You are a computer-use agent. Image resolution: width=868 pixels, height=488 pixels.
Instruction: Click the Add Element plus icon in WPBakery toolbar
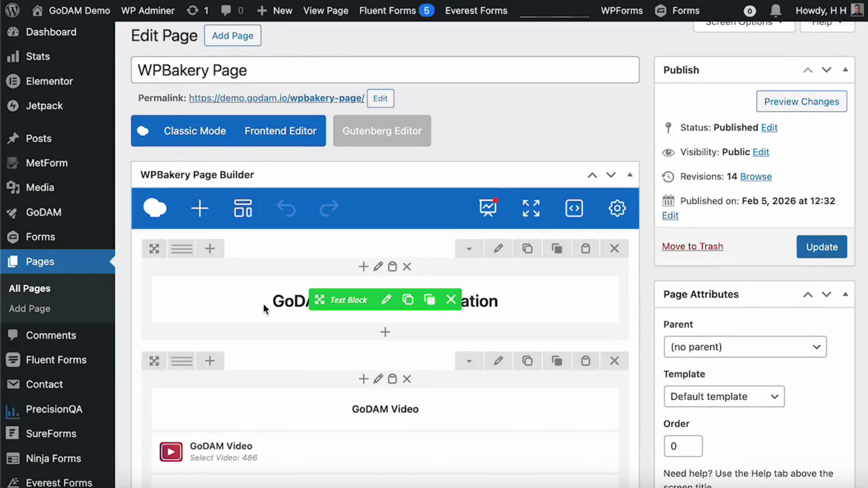200,208
